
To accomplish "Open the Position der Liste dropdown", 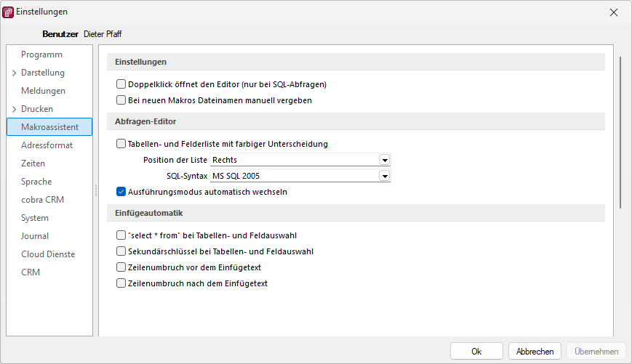I will tap(300, 160).
